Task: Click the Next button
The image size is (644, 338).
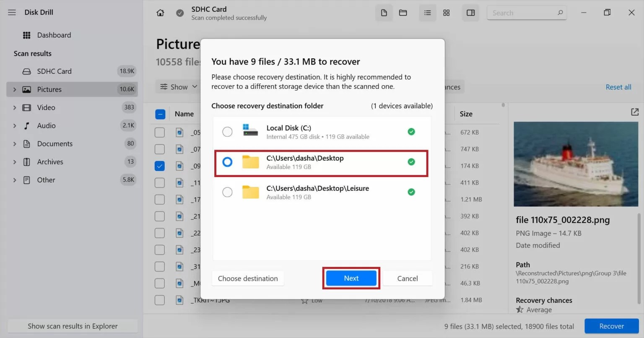Action: pos(351,278)
